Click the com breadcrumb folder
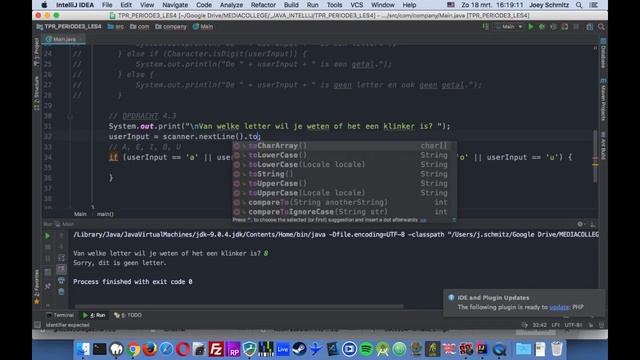Image resolution: width=640 pixels, height=360 pixels. (140, 27)
